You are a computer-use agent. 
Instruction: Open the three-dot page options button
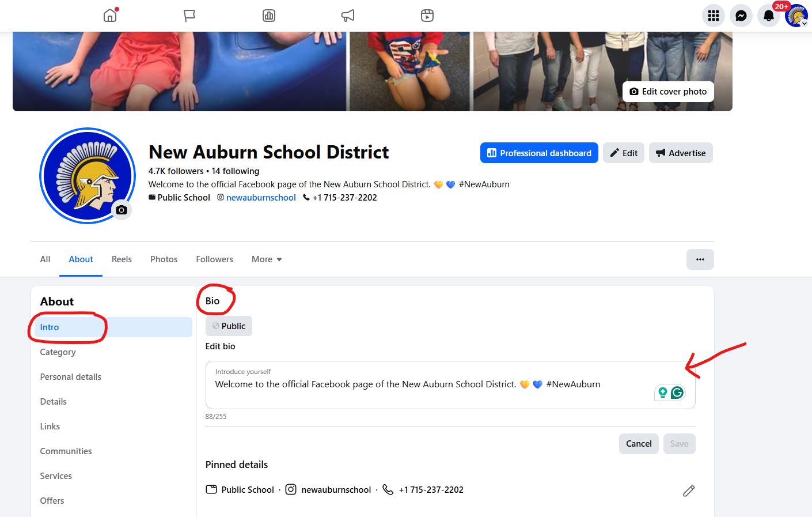pos(700,259)
